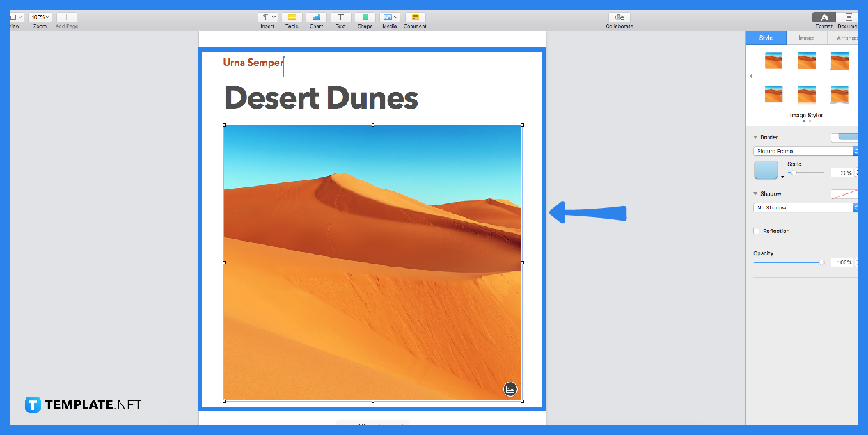Viewport: 868px width, 435px height.
Task: Add a Shape from the toolbar
Action: tap(365, 17)
